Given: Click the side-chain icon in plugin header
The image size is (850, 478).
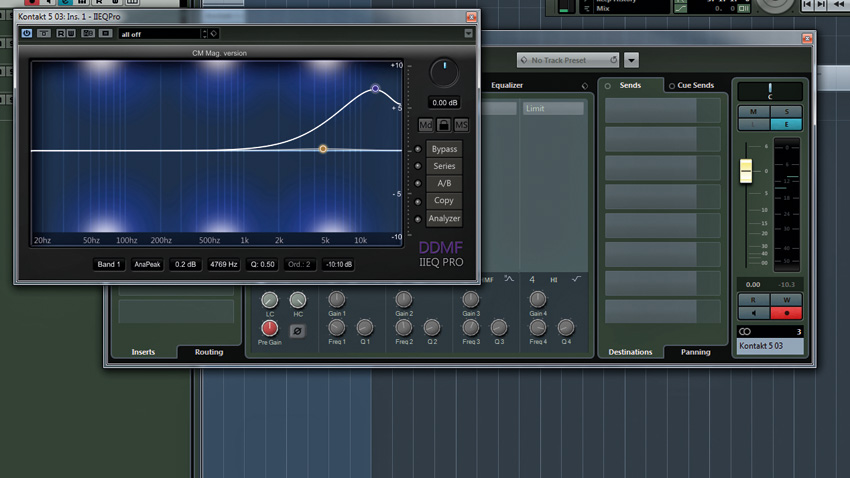Looking at the screenshot, I should [105, 34].
